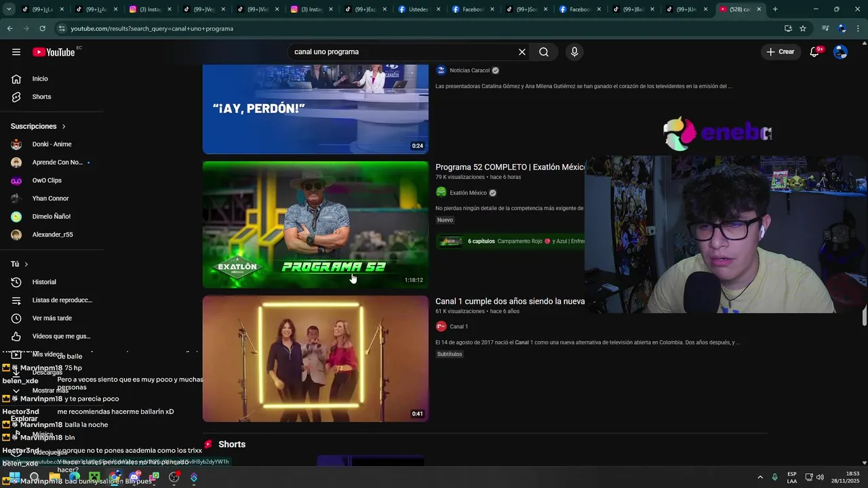Switch to the Ustedes Facebook tab
This screenshot has height=488, width=868.
[x=418, y=9]
